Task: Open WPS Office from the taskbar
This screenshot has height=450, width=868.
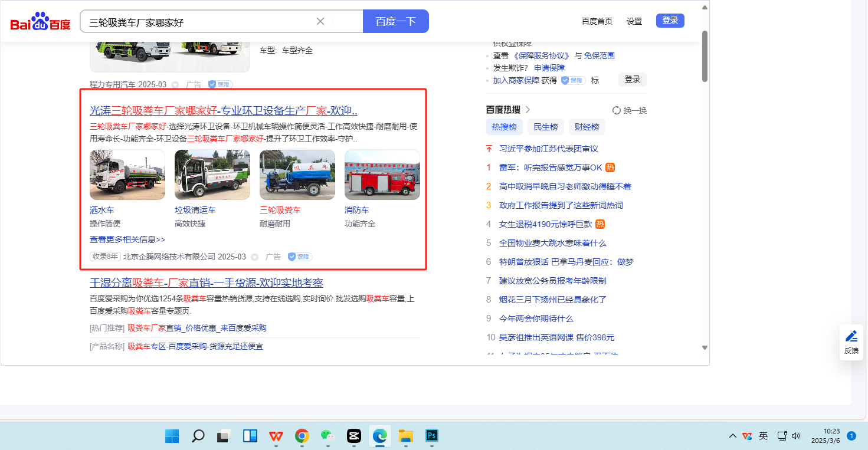Action: click(276, 436)
